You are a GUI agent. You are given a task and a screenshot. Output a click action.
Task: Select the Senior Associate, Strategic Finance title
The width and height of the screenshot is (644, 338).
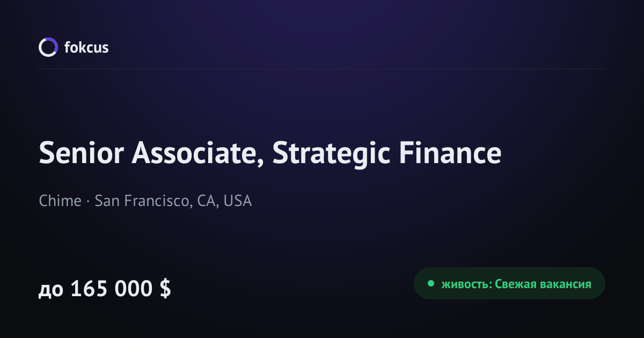pyautogui.click(x=270, y=155)
